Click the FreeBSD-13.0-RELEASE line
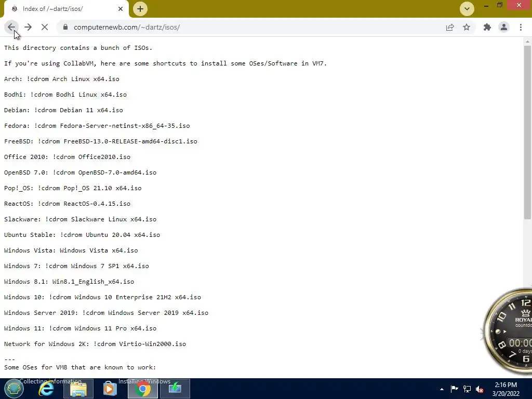532x399 pixels. click(x=101, y=141)
